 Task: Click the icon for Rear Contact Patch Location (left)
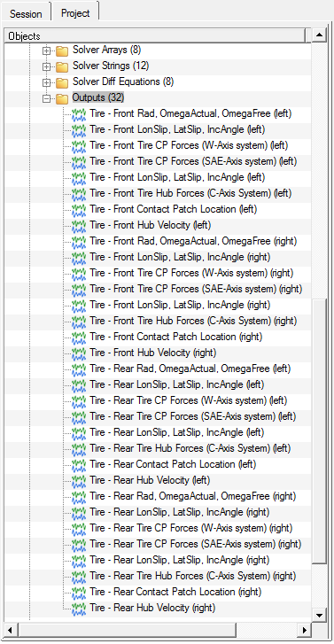79,465
